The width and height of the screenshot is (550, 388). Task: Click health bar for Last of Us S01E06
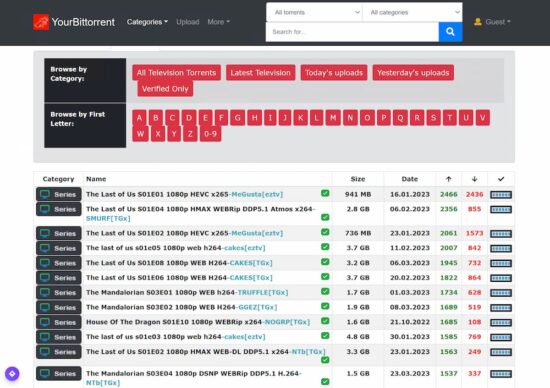pos(501,278)
